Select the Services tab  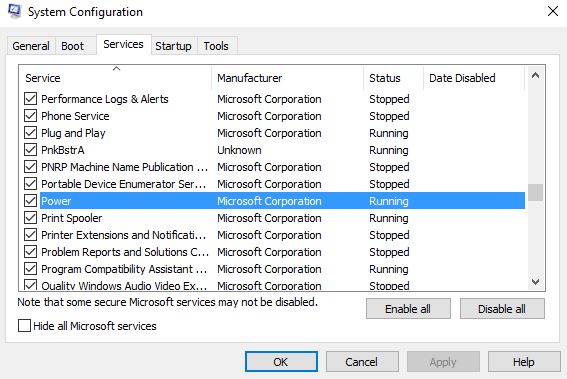[123, 44]
